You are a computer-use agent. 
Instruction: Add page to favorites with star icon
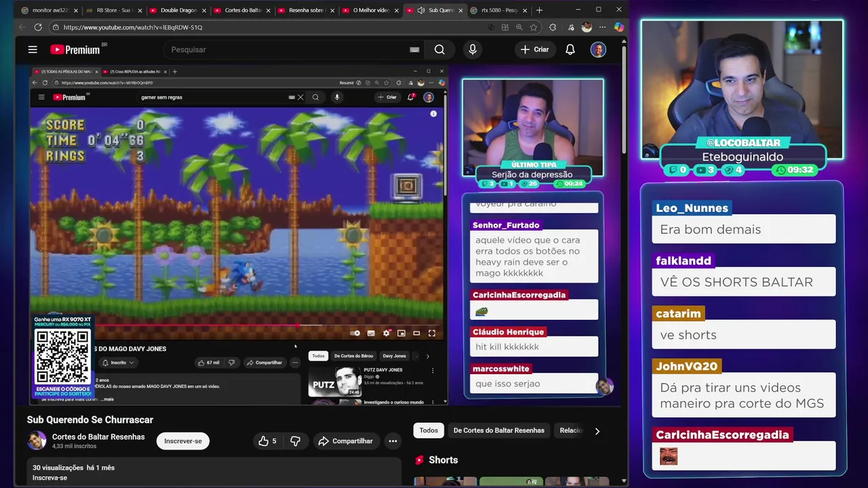534,27
